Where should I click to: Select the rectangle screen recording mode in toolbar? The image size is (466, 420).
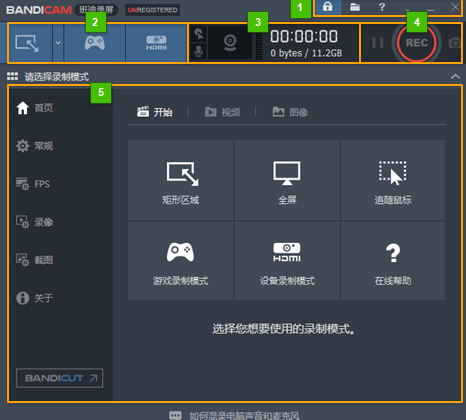tap(31, 43)
